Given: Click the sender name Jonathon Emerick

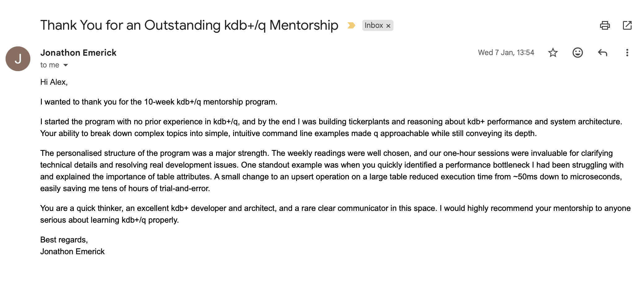Looking at the screenshot, I should click(x=78, y=53).
